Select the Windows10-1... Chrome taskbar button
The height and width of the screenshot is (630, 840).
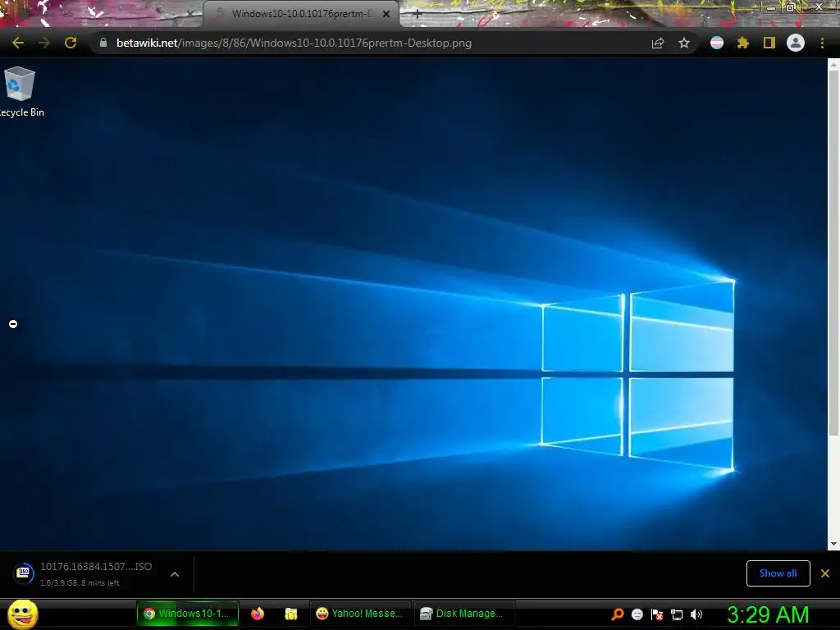[188, 614]
